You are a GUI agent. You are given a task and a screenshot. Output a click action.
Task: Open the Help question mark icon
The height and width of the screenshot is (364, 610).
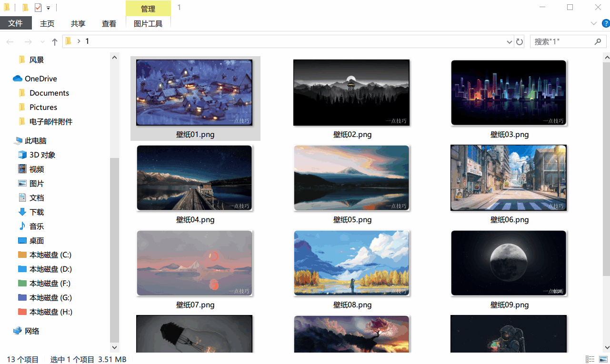pyautogui.click(x=605, y=23)
